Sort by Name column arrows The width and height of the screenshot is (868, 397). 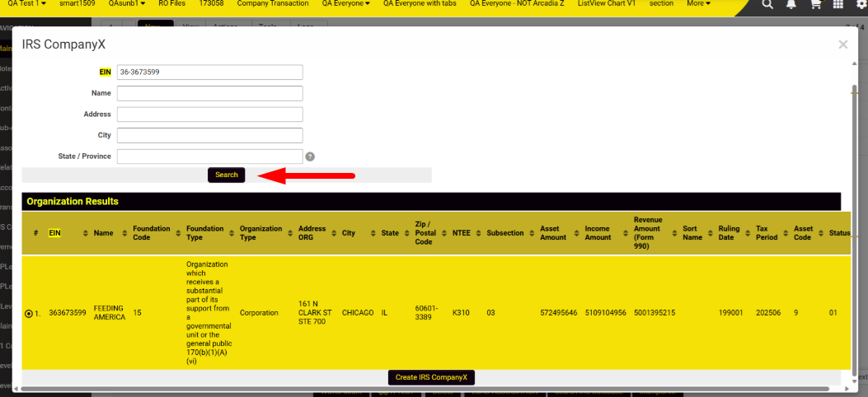click(125, 233)
